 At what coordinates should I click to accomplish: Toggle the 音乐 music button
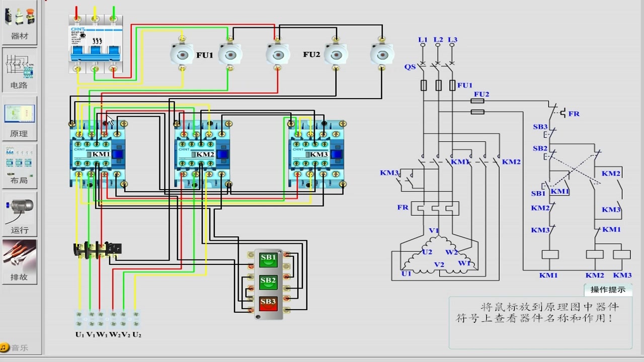(15, 347)
